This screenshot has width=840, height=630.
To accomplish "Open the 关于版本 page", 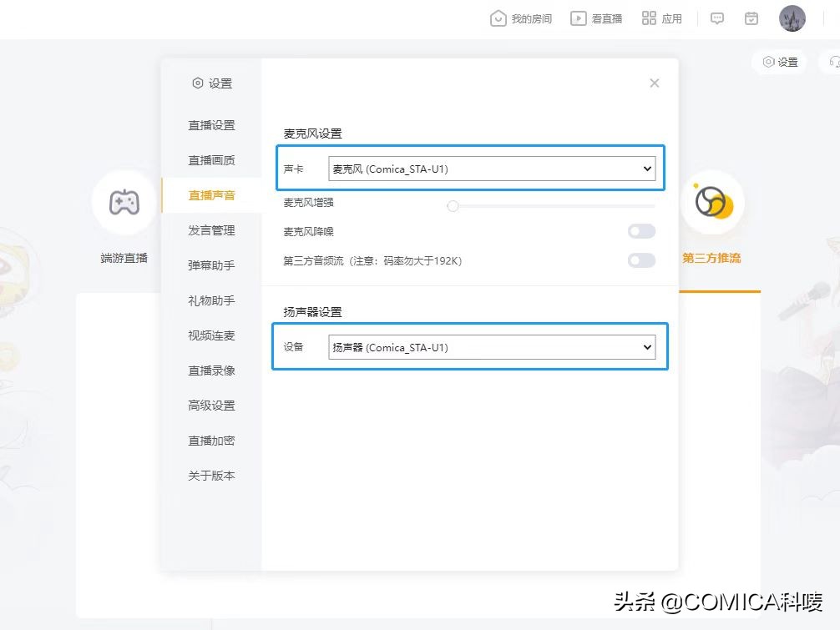I will coord(211,476).
